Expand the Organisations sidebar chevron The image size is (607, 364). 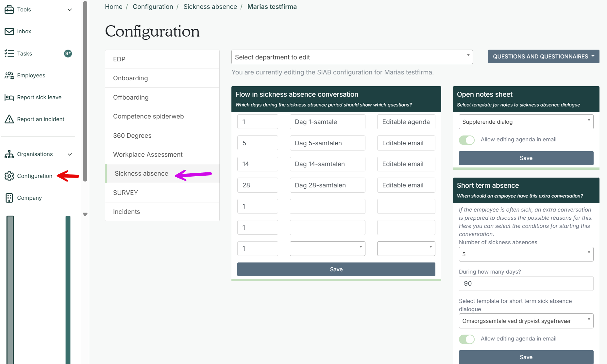tap(70, 154)
